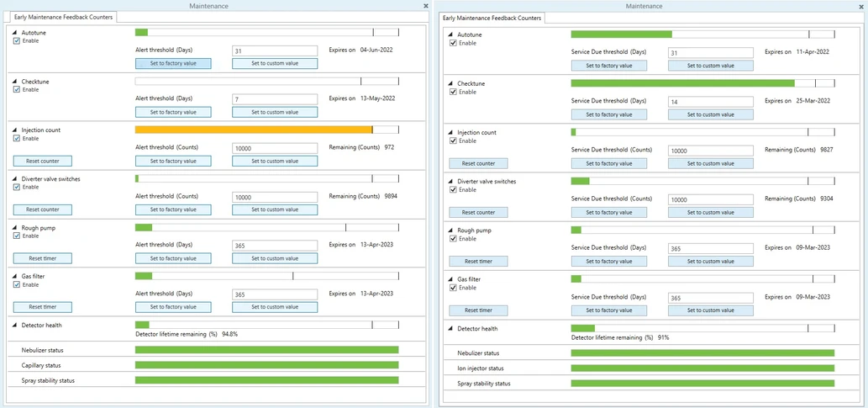Set Rough pump to custom value, right window
The width and height of the screenshot is (868, 408).
711,262
